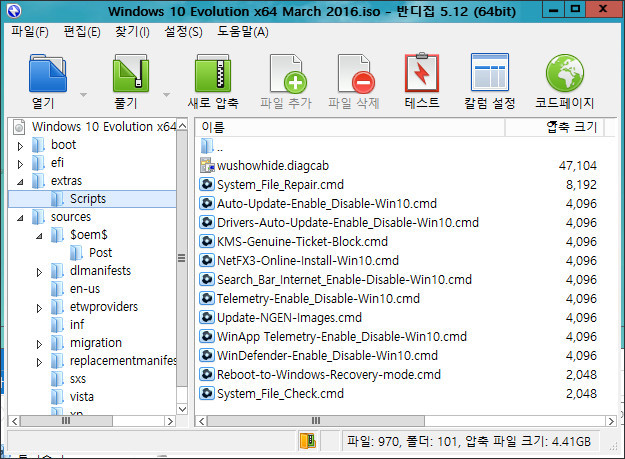Sort by the 이름 column header
This screenshot has height=459, width=625.
pos(350,128)
